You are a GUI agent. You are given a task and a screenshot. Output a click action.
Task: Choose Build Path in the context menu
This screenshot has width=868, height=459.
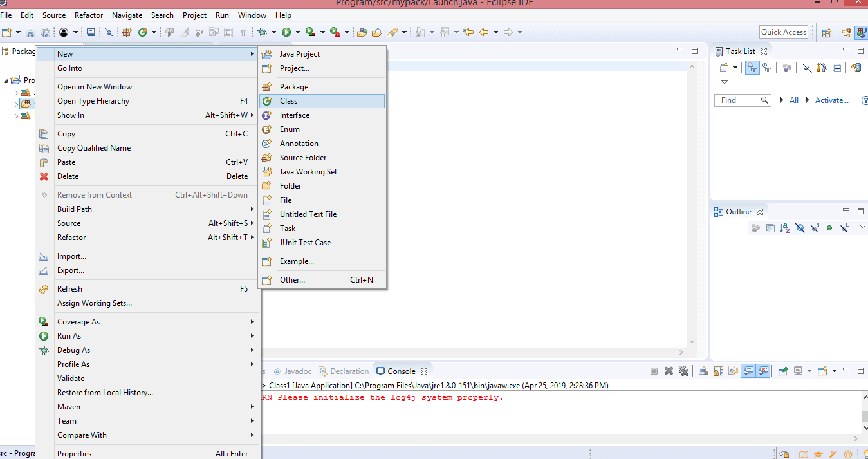click(x=75, y=209)
